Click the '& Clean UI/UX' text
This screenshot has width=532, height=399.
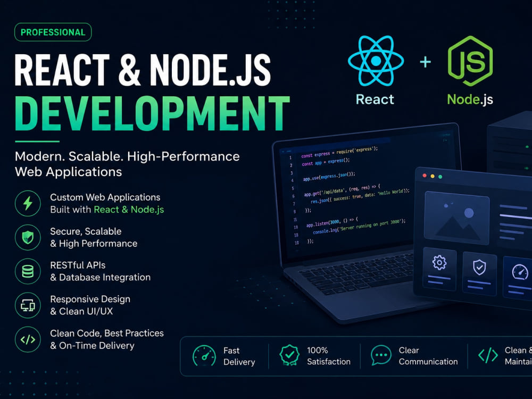point(81,311)
